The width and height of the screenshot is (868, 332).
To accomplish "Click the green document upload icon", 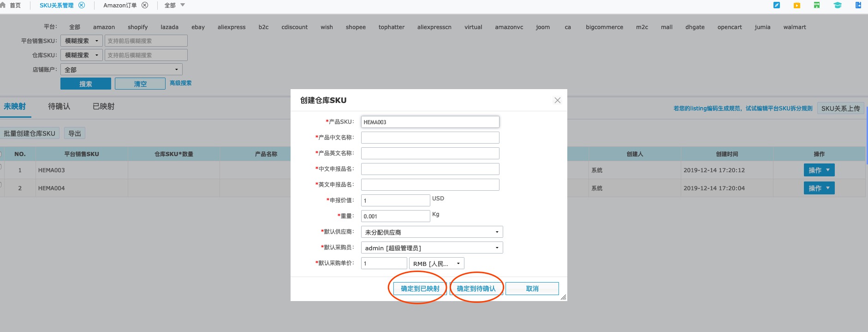I will [817, 5].
